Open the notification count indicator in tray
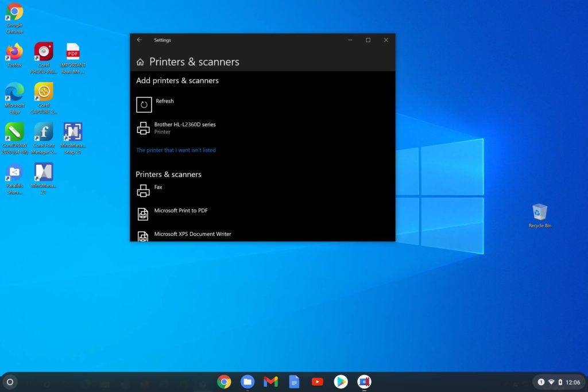 [x=541, y=382]
